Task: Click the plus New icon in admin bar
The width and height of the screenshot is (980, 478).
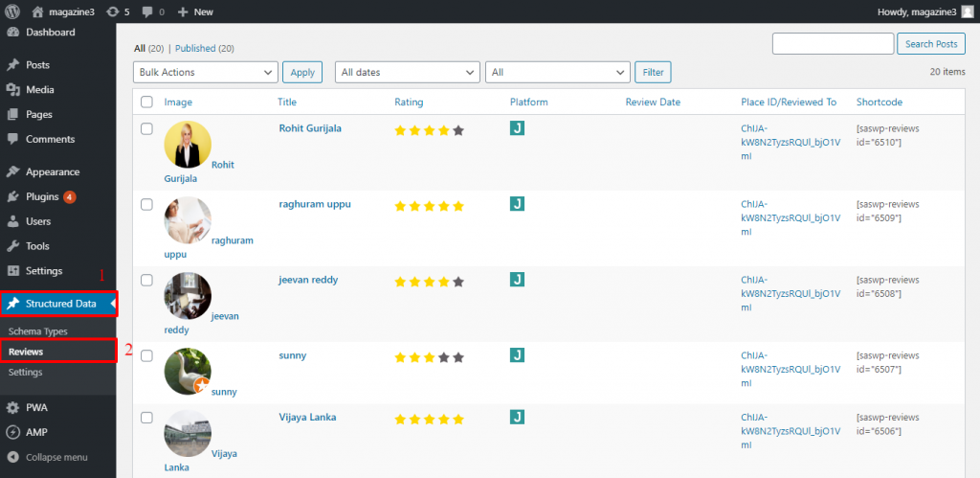Action: coord(183,11)
